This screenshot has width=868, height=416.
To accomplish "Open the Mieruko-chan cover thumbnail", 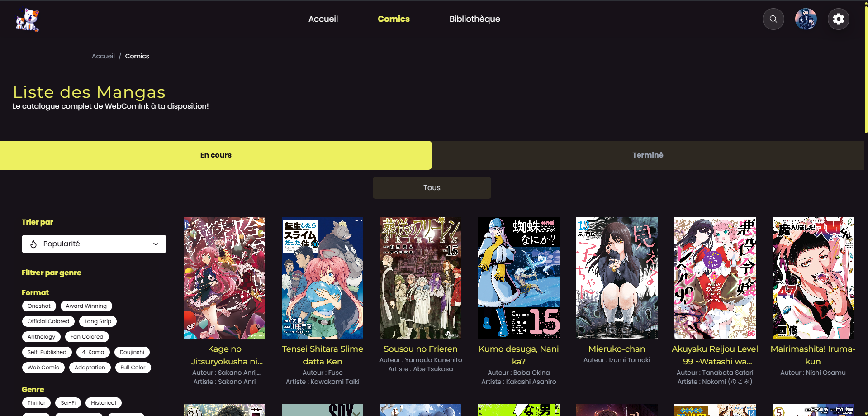I will [x=617, y=277].
